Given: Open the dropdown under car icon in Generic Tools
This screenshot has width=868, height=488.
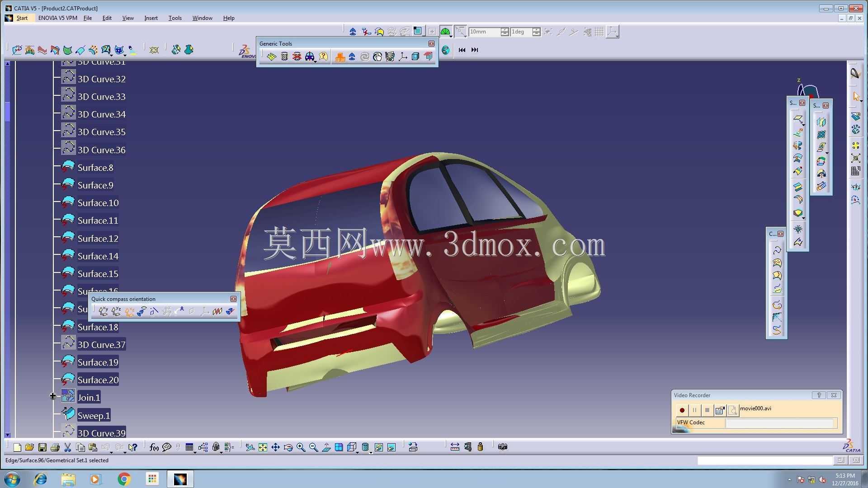Looking at the screenshot, I should point(315,61).
